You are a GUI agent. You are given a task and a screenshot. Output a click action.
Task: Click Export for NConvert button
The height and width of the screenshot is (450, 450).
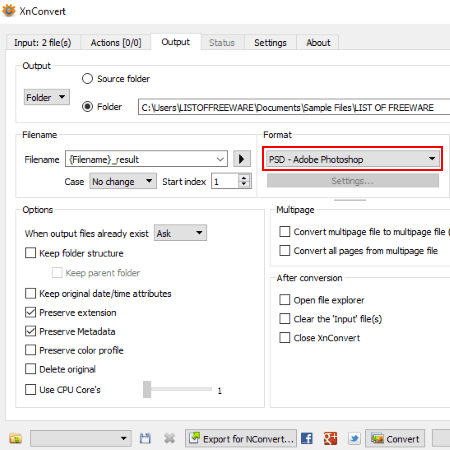241,439
